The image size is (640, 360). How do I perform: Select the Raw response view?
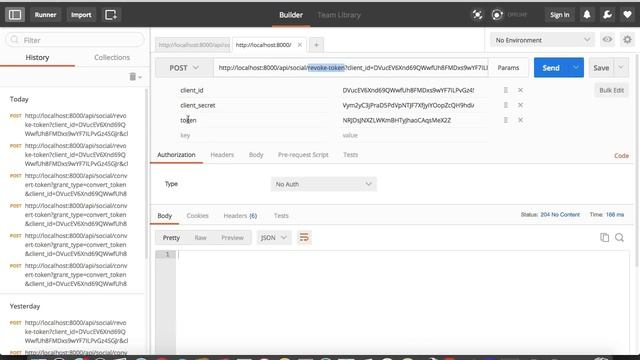coord(200,238)
